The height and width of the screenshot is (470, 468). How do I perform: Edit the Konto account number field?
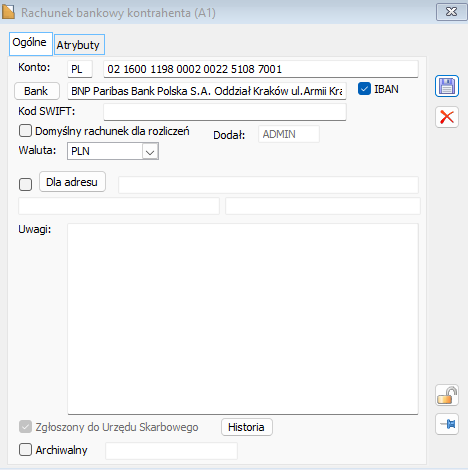click(x=261, y=69)
